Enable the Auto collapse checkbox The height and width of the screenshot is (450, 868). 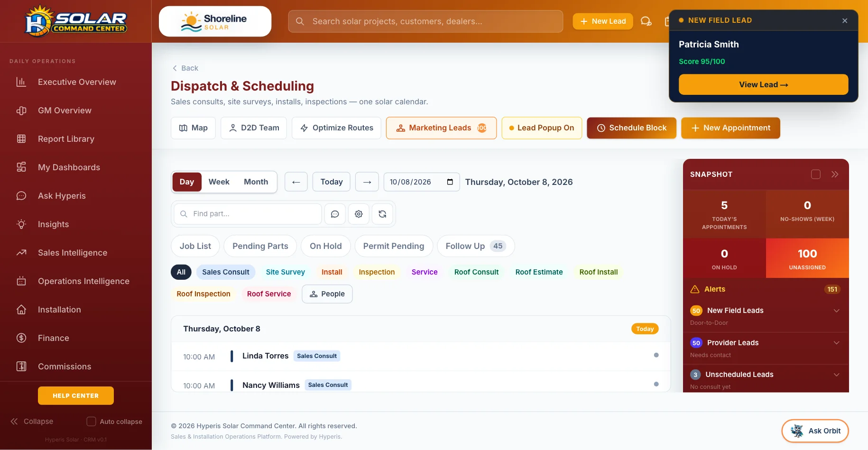coord(92,422)
